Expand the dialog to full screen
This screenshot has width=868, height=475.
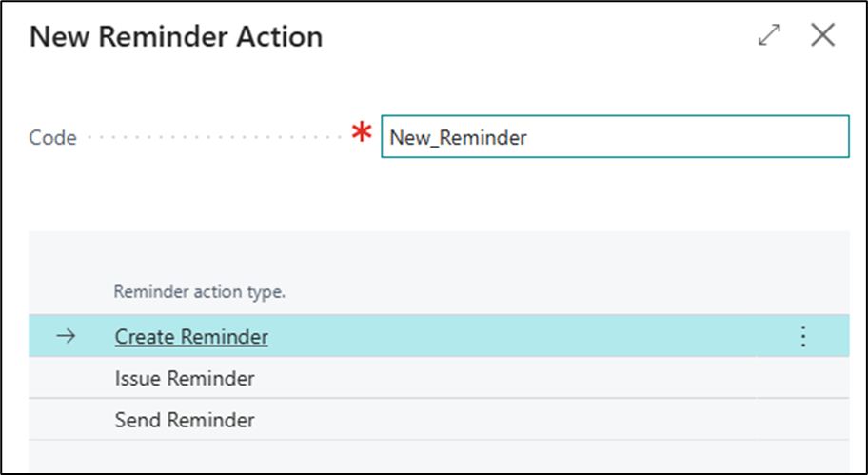pos(768,36)
